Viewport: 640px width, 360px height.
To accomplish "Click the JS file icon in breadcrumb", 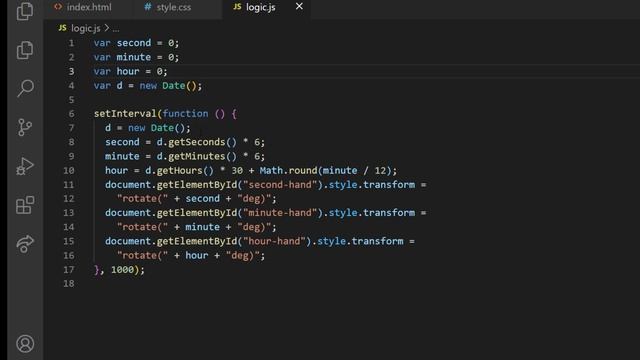I will tap(62, 28).
